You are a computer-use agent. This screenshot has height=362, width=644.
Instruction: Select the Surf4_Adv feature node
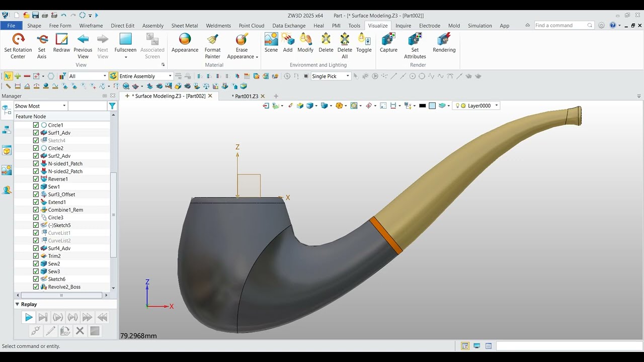59,248
